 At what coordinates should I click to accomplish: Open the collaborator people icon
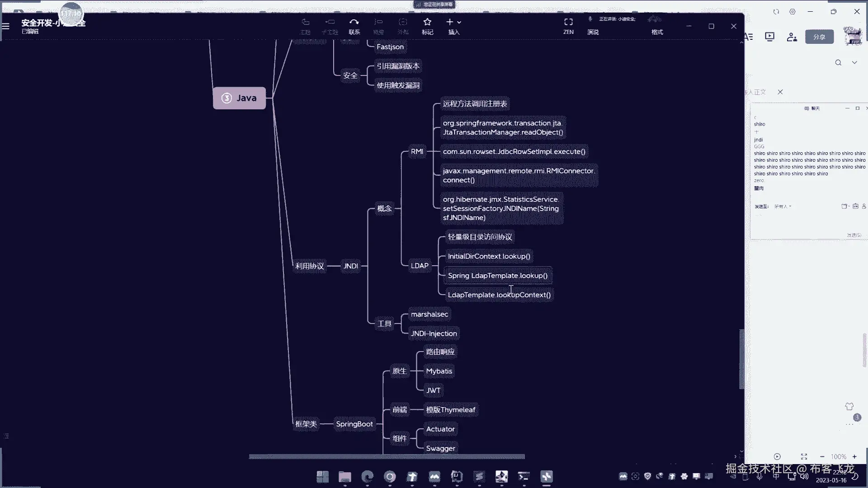click(x=792, y=37)
